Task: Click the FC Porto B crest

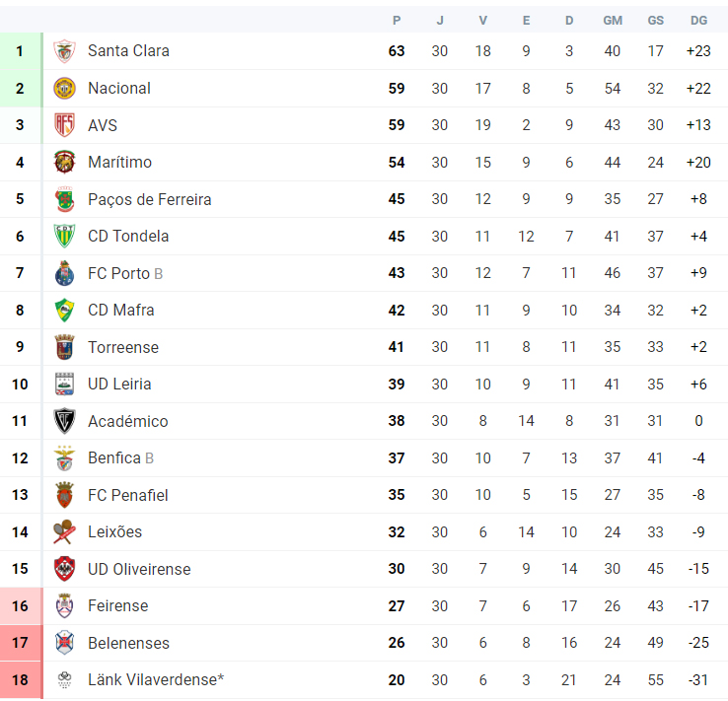Action: click(64, 273)
